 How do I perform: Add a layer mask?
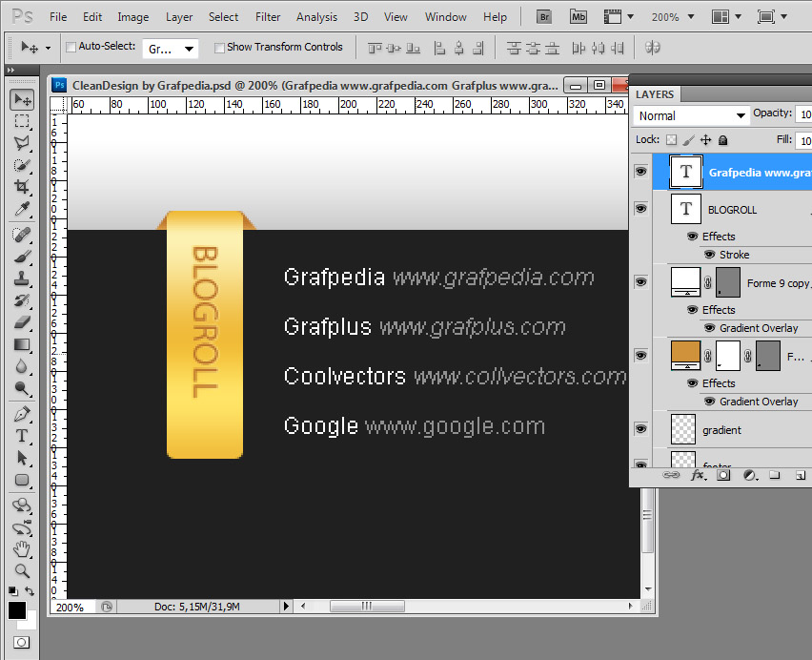723,475
